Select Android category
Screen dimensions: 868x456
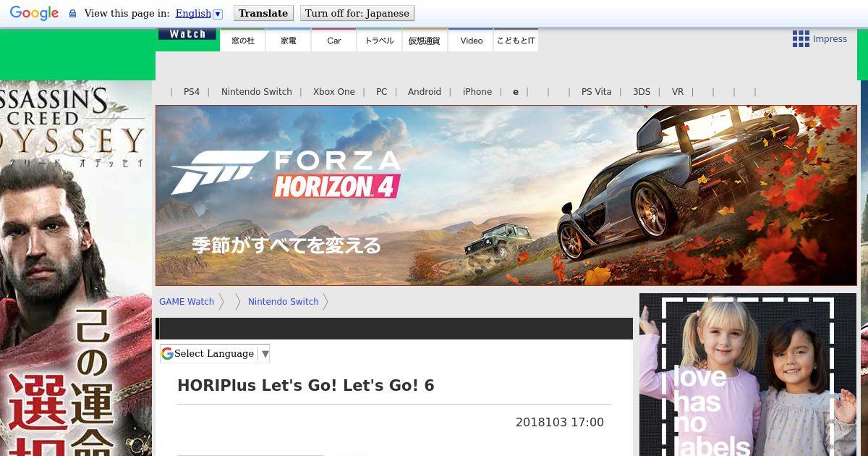(x=425, y=92)
